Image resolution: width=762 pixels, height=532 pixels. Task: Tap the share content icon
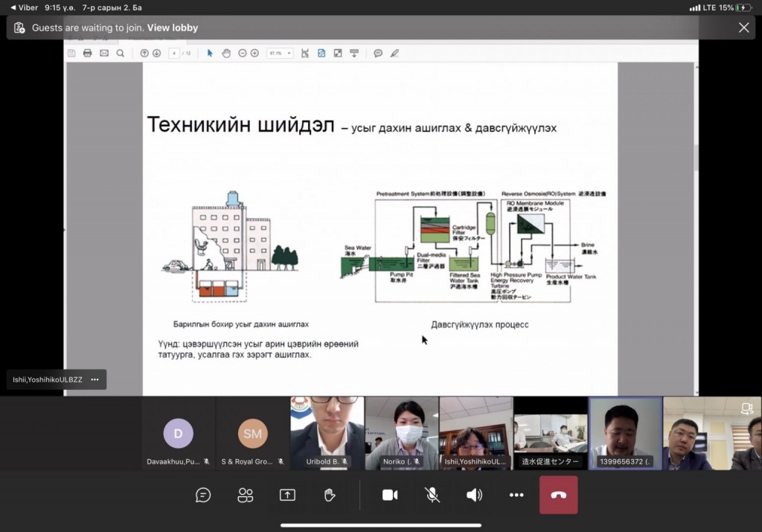point(287,496)
